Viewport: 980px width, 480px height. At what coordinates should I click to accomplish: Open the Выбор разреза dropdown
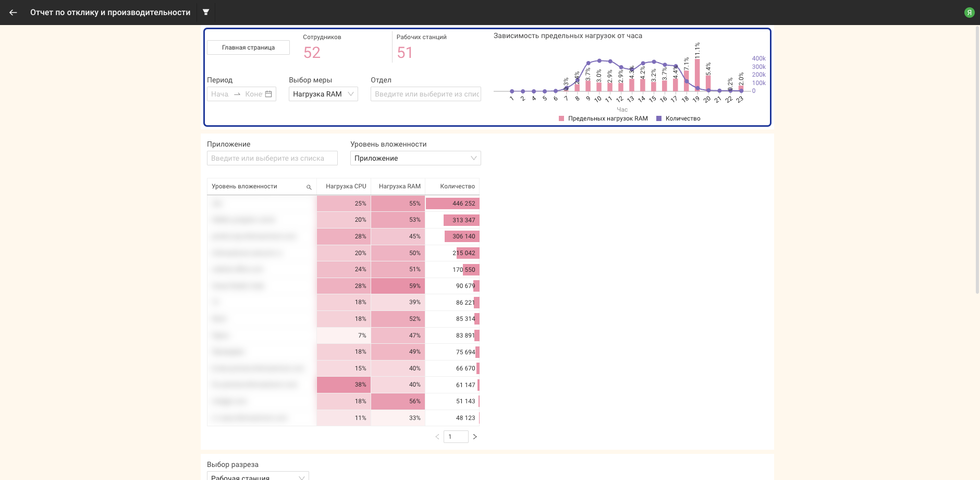point(258,477)
